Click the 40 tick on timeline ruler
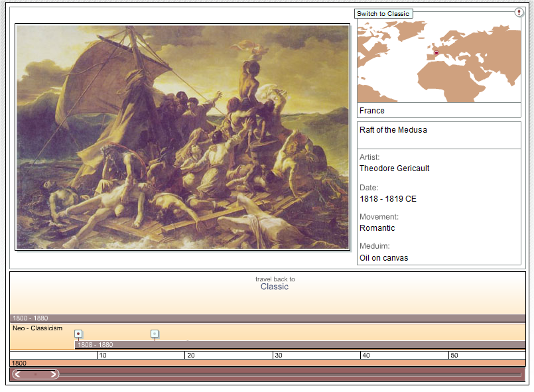This screenshot has width=534, height=392. click(x=366, y=356)
